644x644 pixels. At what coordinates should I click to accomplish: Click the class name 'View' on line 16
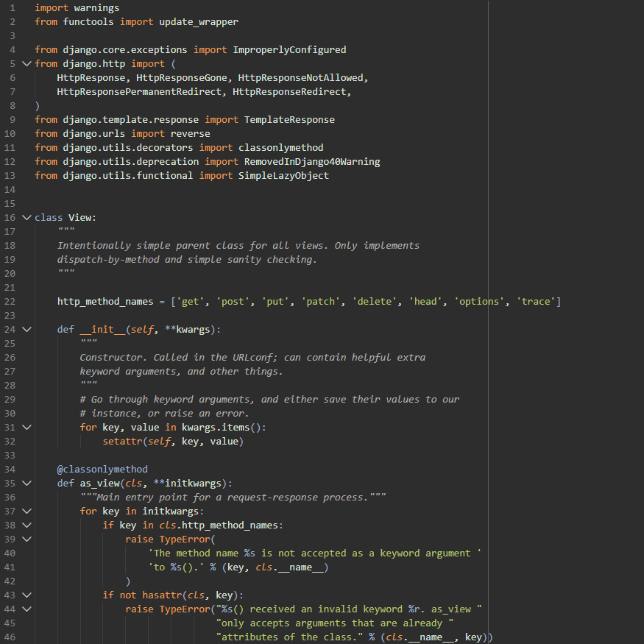tap(79, 217)
